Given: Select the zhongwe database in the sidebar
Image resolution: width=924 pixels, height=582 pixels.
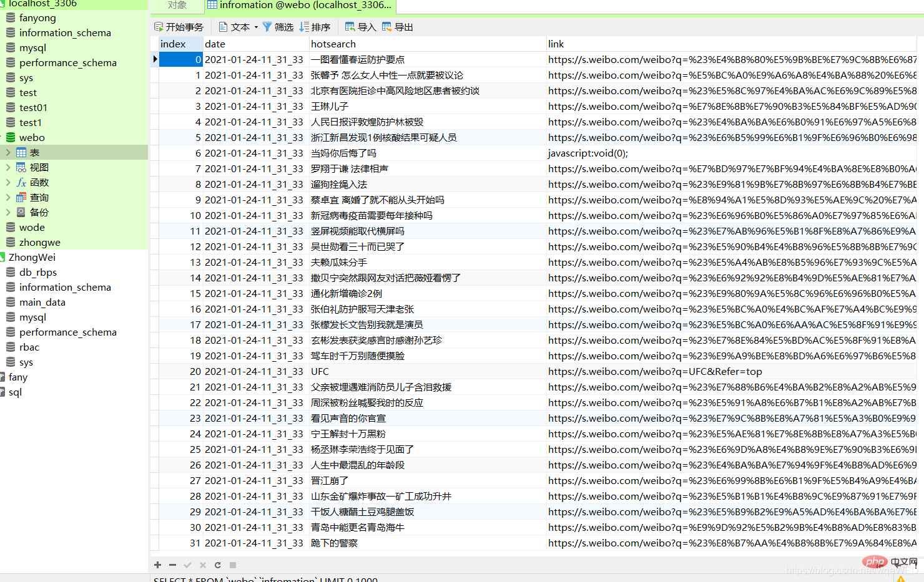Looking at the screenshot, I should click(39, 242).
